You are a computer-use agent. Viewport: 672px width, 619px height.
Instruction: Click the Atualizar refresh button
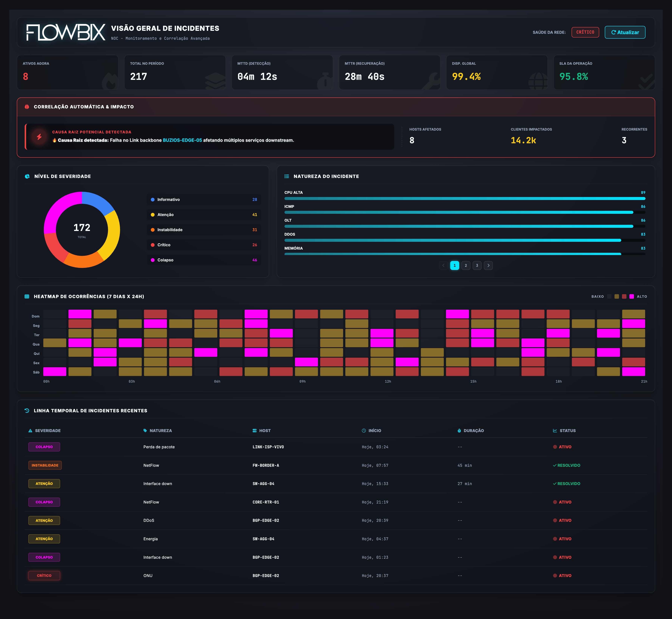[625, 32]
